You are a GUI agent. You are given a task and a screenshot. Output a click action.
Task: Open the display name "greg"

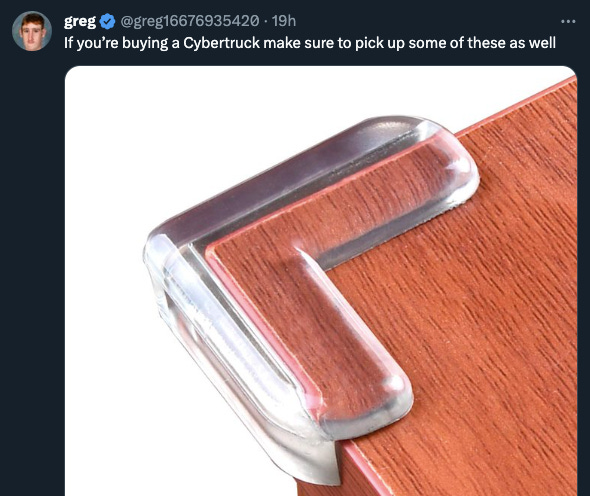(80, 21)
